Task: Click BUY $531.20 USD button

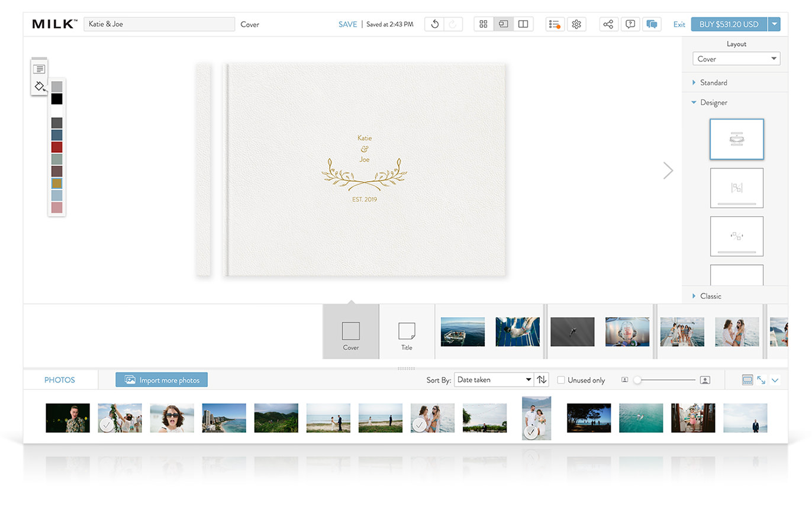Action: (729, 24)
